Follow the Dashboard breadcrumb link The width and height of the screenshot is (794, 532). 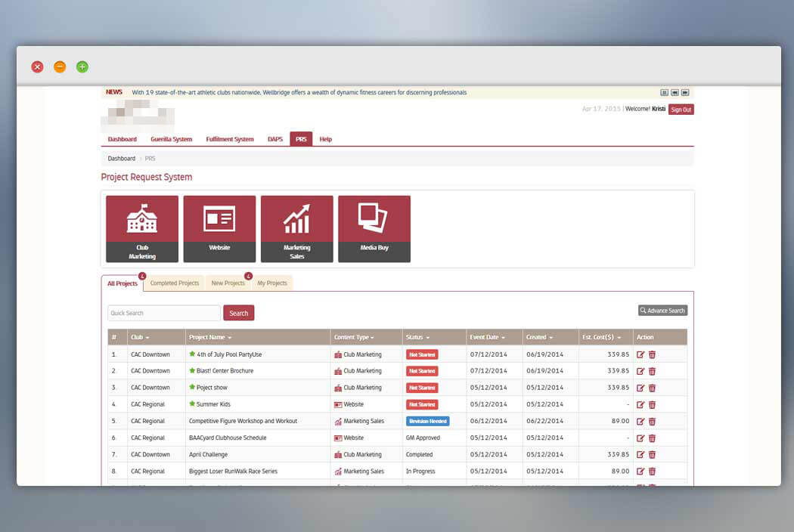(122, 159)
